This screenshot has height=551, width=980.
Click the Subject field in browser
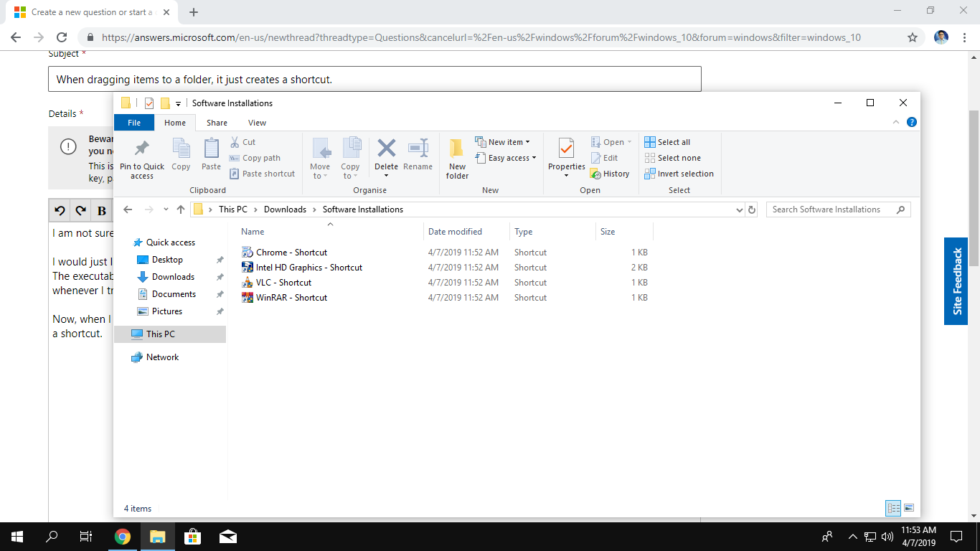click(x=374, y=79)
